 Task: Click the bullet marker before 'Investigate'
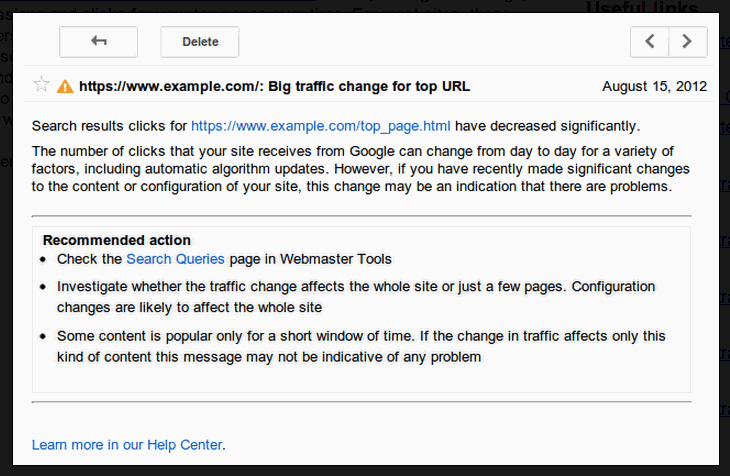tap(43, 287)
